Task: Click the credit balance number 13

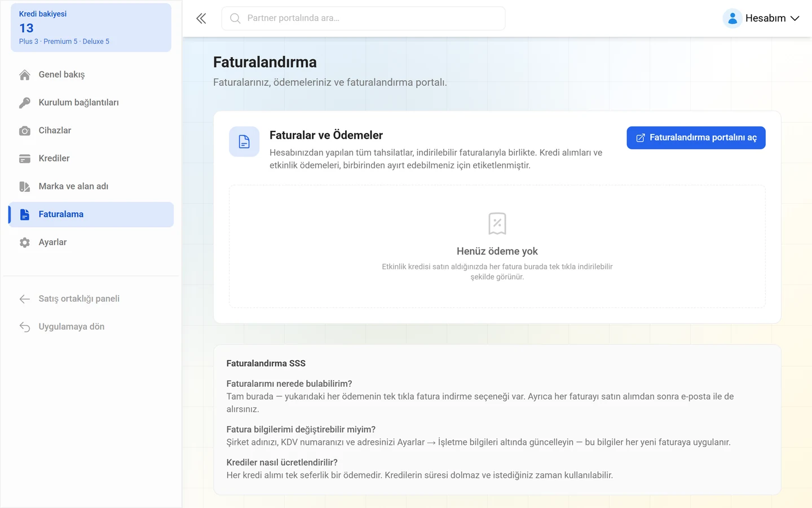Action: click(27, 28)
